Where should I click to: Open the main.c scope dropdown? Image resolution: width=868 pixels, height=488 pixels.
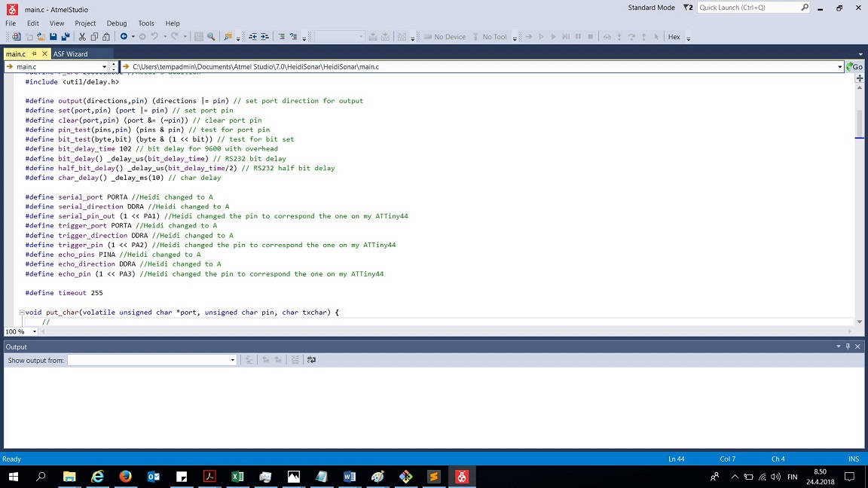click(104, 66)
